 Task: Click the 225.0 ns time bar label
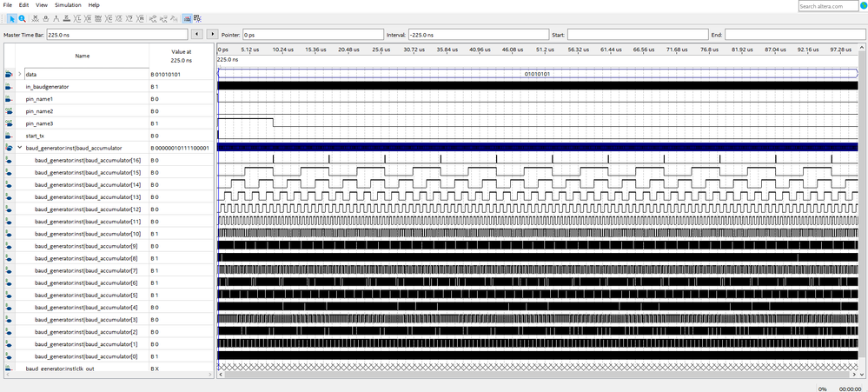228,59
